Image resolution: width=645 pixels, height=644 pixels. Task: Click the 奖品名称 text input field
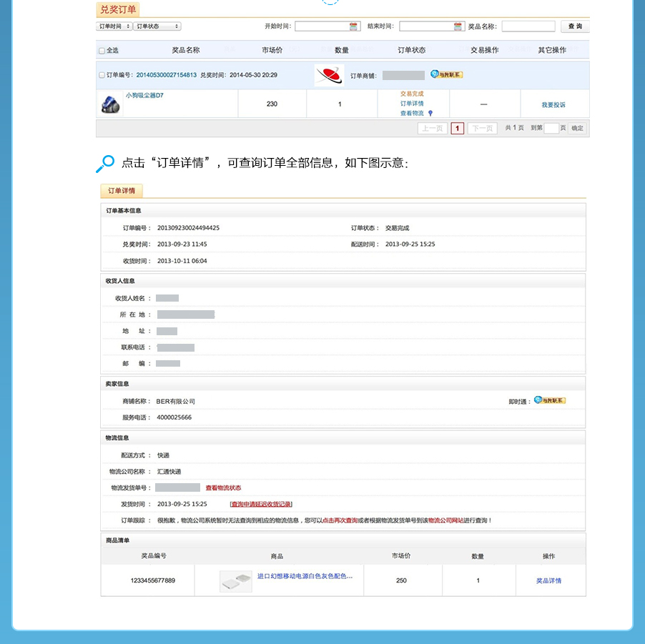(x=528, y=26)
